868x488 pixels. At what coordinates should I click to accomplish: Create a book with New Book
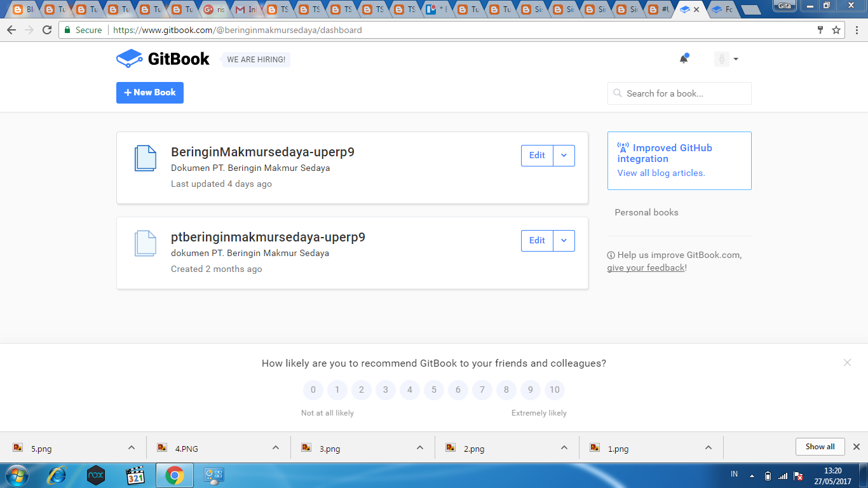150,93
